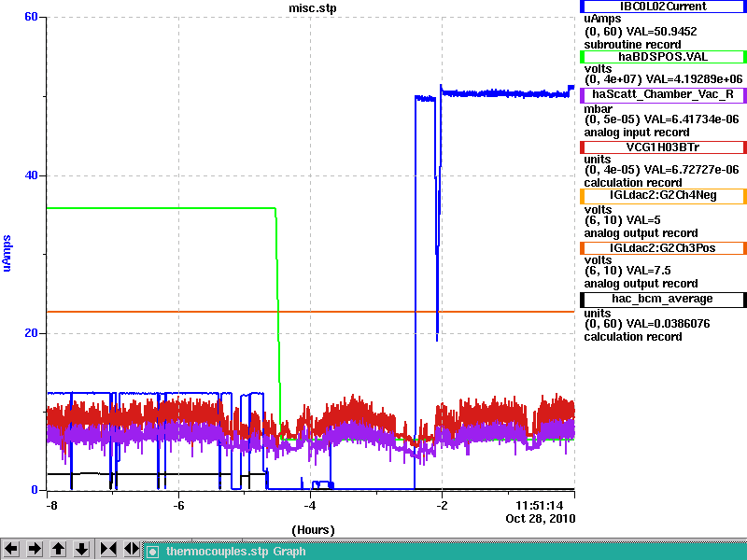The width and height of the screenshot is (747, 560).
Task: Click the vertical uAmps y-axis label
Action: pyautogui.click(x=7, y=253)
